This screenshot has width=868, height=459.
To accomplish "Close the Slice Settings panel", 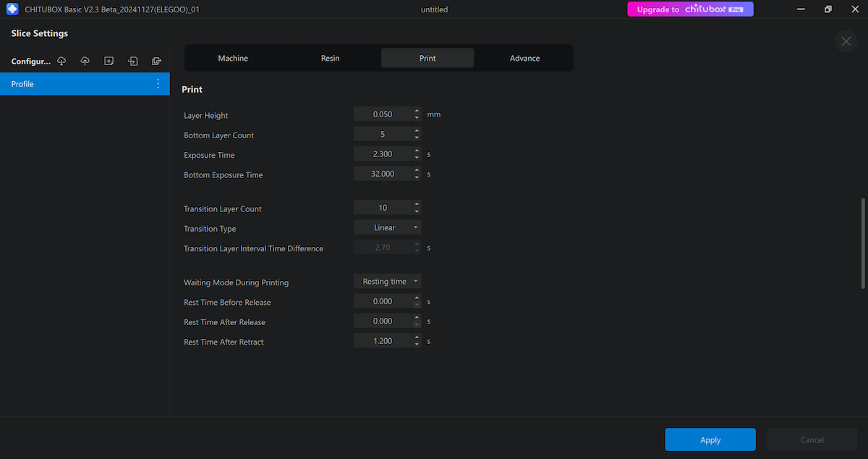I will tap(846, 41).
